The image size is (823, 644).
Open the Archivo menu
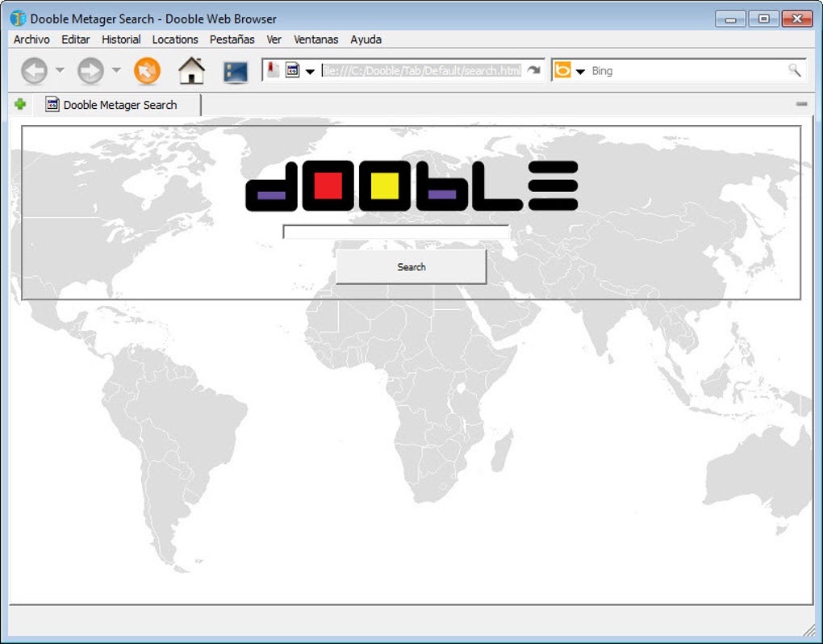pyautogui.click(x=31, y=40)
